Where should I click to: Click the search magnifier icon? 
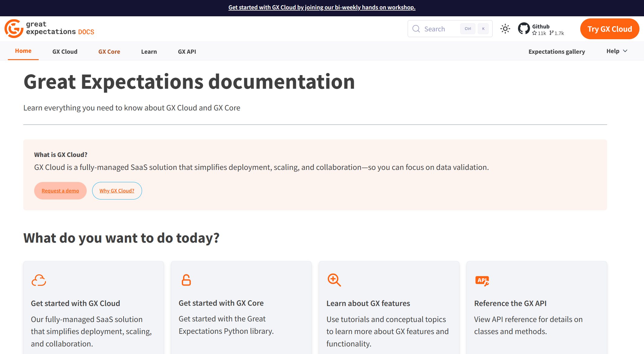click(416, 29)
